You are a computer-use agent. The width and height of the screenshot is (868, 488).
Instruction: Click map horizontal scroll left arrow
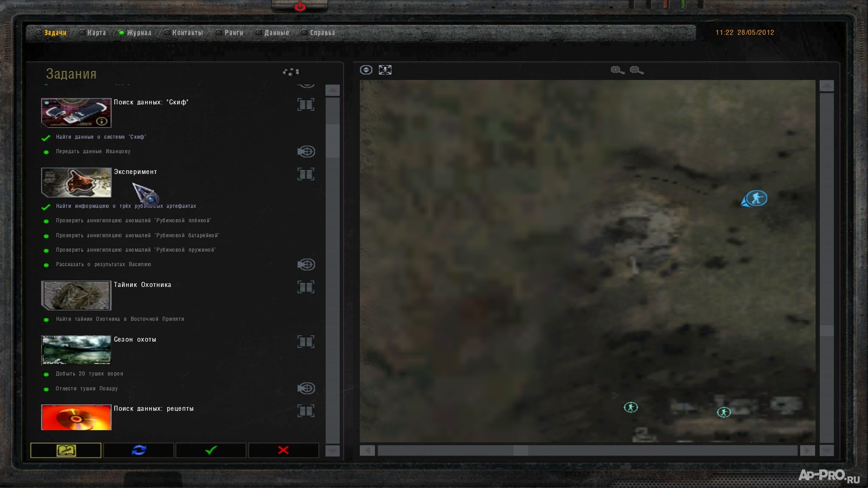point(368,450)
